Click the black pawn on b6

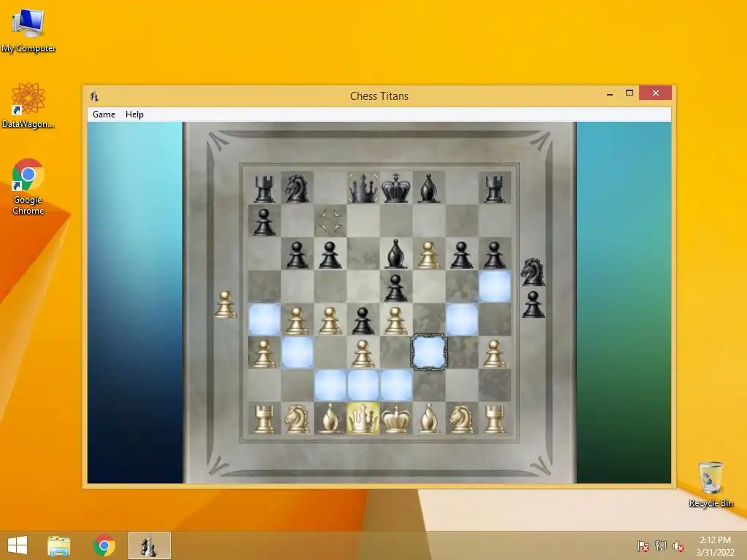pyautogui.click(x=297, y=254)
